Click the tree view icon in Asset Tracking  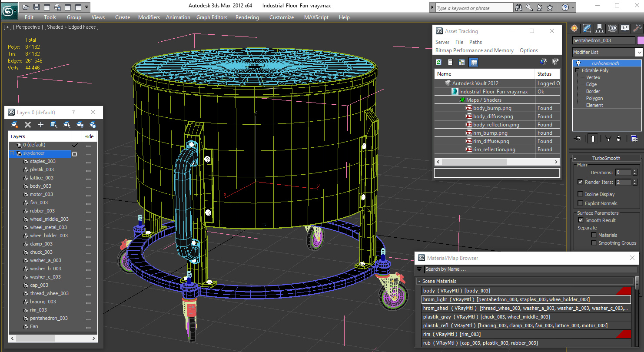click(x=462, y=63)
